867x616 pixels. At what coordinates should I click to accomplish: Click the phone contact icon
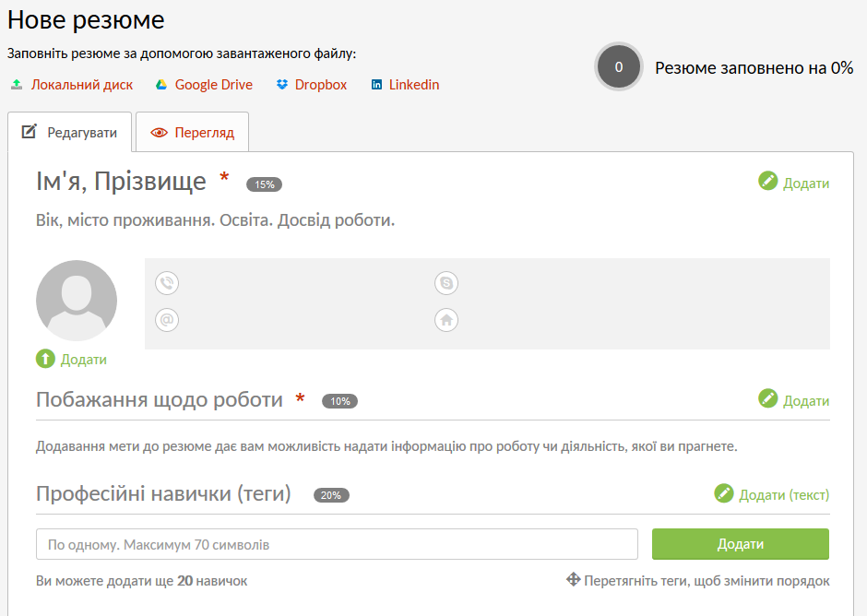pos(167,283)
